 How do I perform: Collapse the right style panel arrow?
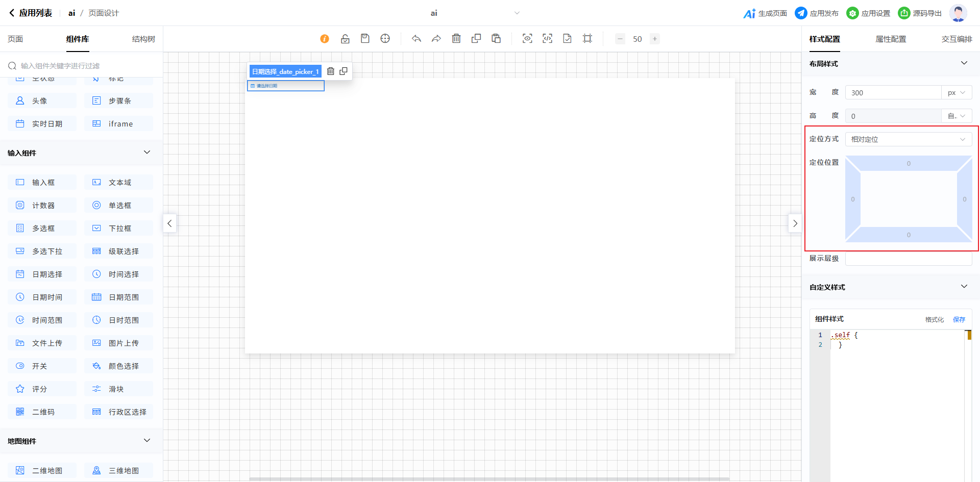(795, 223)
